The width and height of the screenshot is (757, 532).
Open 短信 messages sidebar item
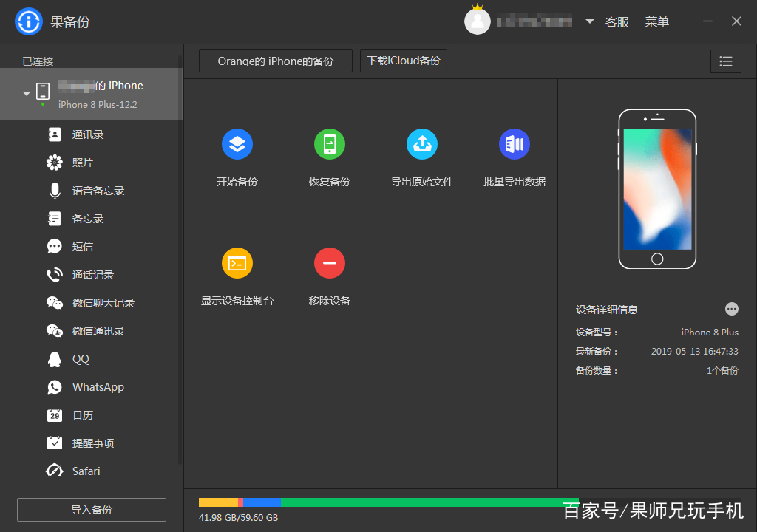(x=91, y=247)
